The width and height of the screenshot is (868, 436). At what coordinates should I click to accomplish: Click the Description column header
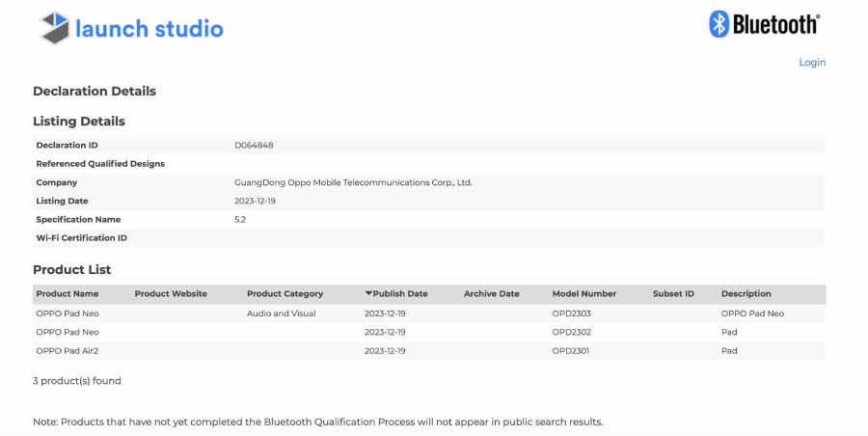746,293
